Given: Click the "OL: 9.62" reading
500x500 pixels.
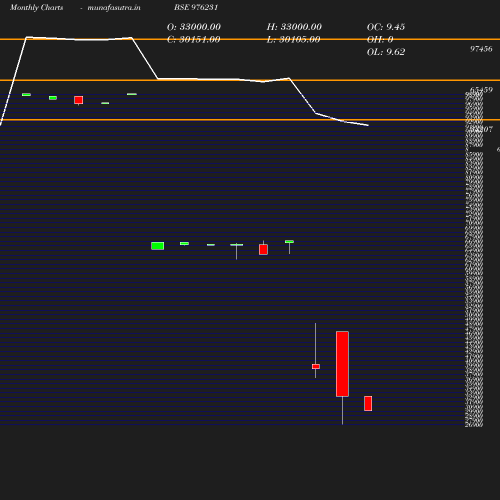Looking at the screenshot, I should coord(386,52).
